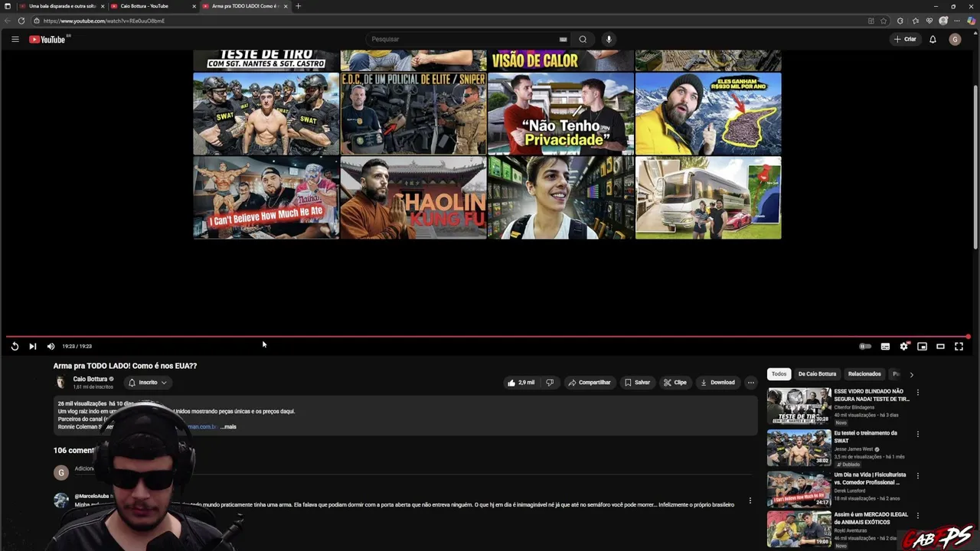This screenshot has width=980, height=551.
Task: Open the YouTube hamburger guide menu
Action: pyautogui.click(x=15, y=39)
